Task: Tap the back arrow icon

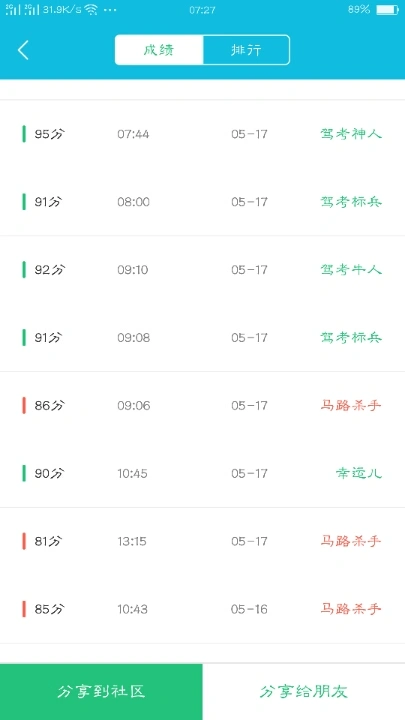Action: pyautogui.click(x=23, y=50)
